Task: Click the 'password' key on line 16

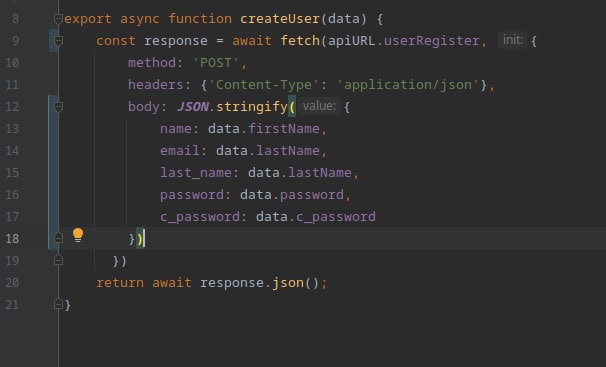Action: point(192,195)
